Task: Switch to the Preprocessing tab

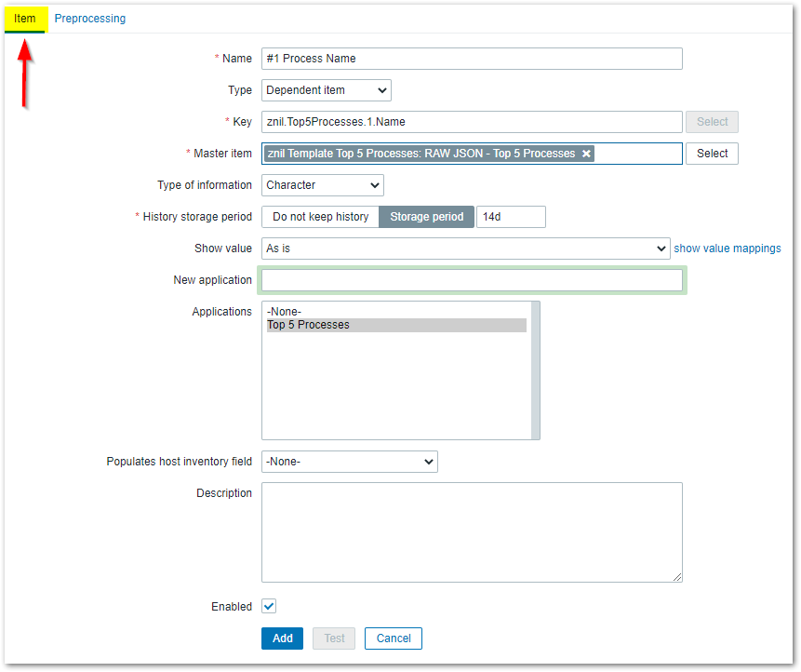Action: point(90,19)
